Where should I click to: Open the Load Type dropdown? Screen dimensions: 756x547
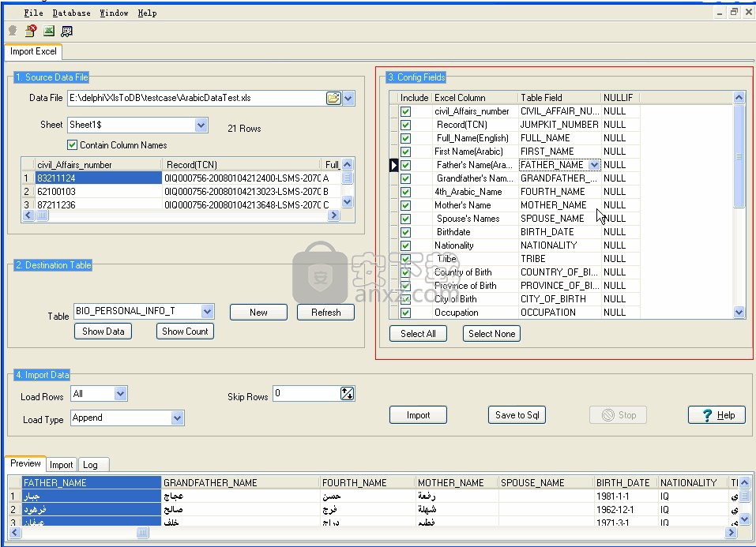pyautogui.click(x=178, y=418)
